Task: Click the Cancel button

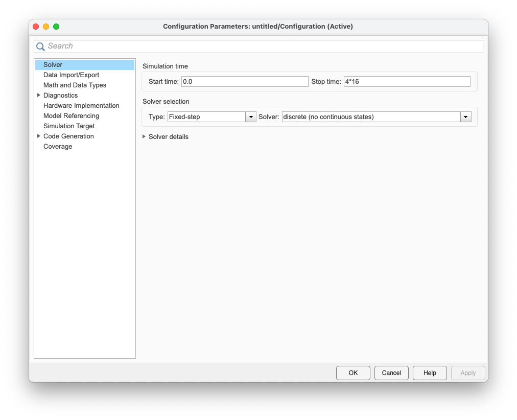Action: point(391,373)
